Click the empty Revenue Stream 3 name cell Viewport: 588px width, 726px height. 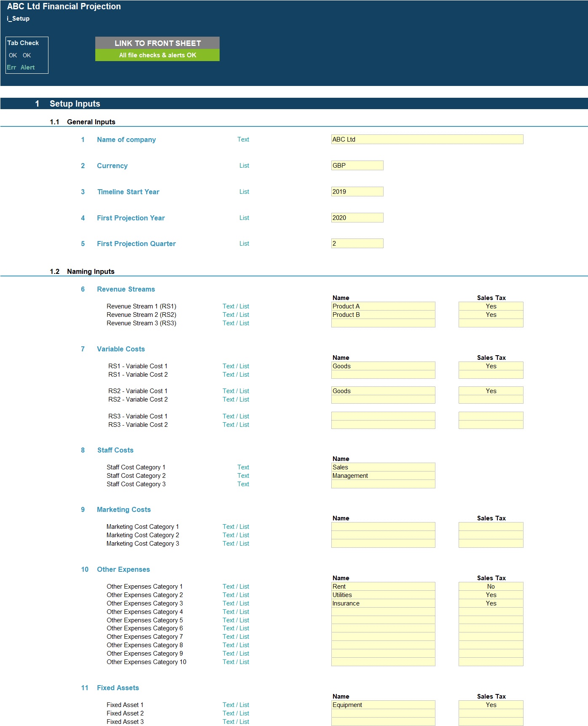tap(383, 323)
